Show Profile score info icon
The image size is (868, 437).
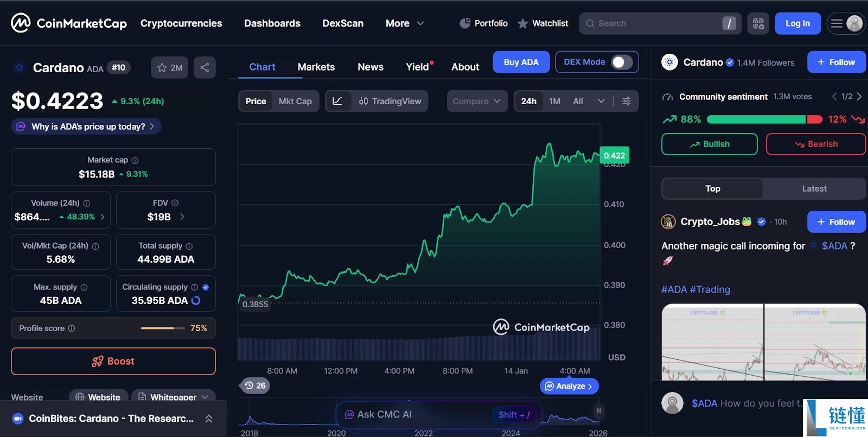pyautogui.click(x=72, y=328)
